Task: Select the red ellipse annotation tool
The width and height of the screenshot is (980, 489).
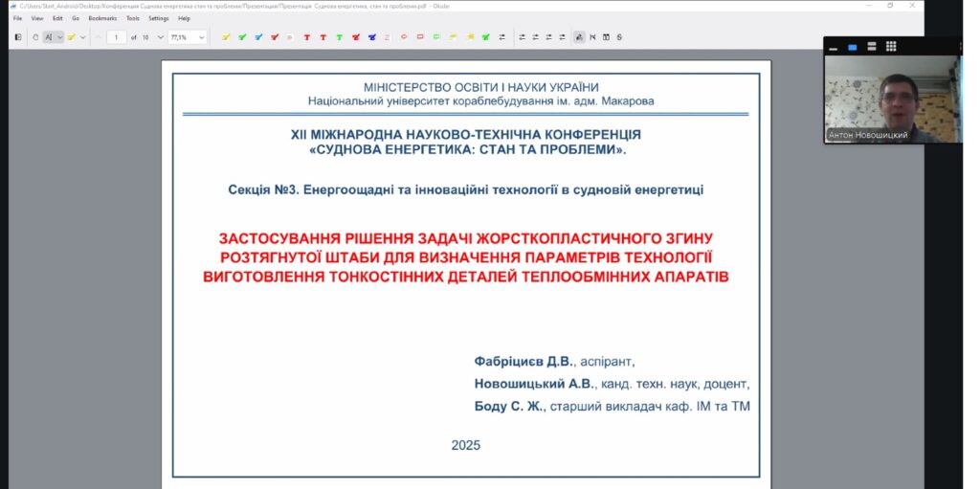Action: pyautogui.click(x=404, y=37)
